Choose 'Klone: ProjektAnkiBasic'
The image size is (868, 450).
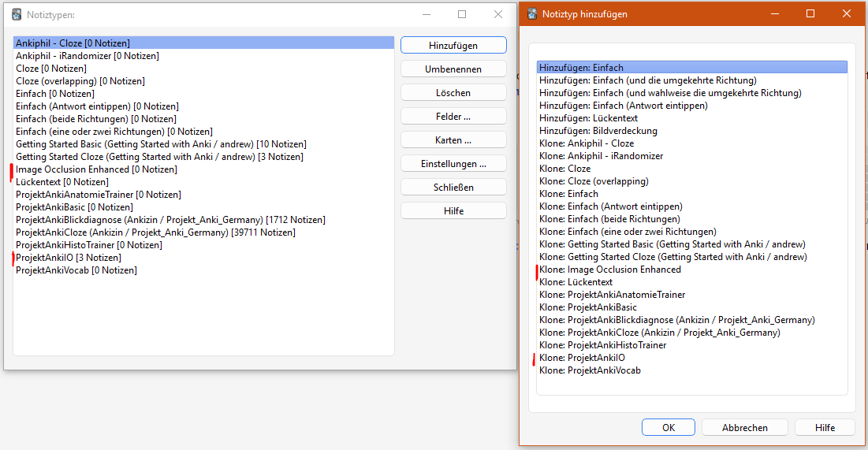[692, 307]
